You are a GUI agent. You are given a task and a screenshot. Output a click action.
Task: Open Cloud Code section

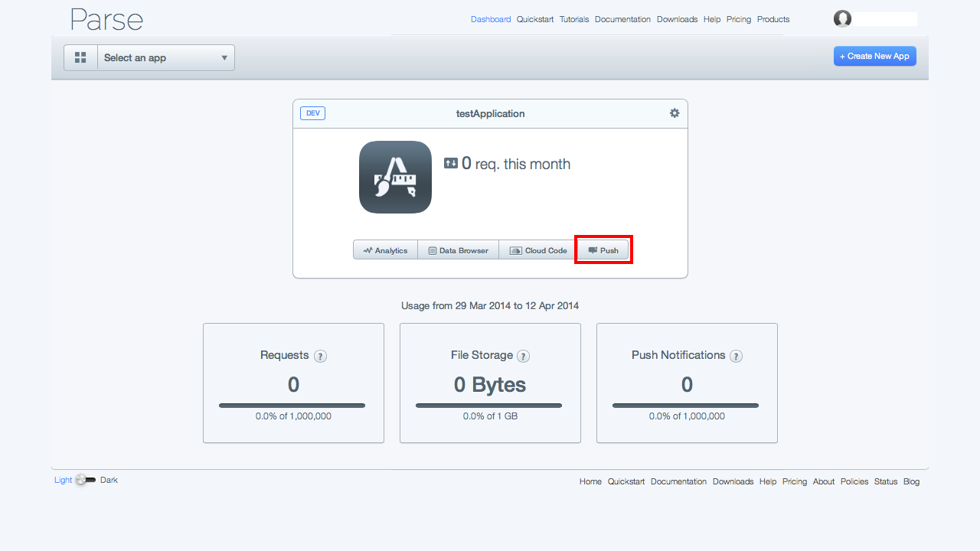tap(538, 250)
